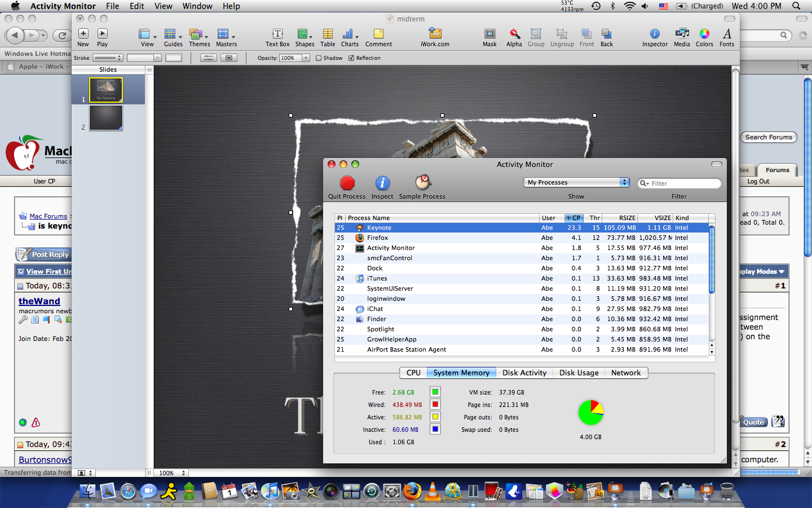
Task: Open Finder from the Dock
Action: (87, 491)
